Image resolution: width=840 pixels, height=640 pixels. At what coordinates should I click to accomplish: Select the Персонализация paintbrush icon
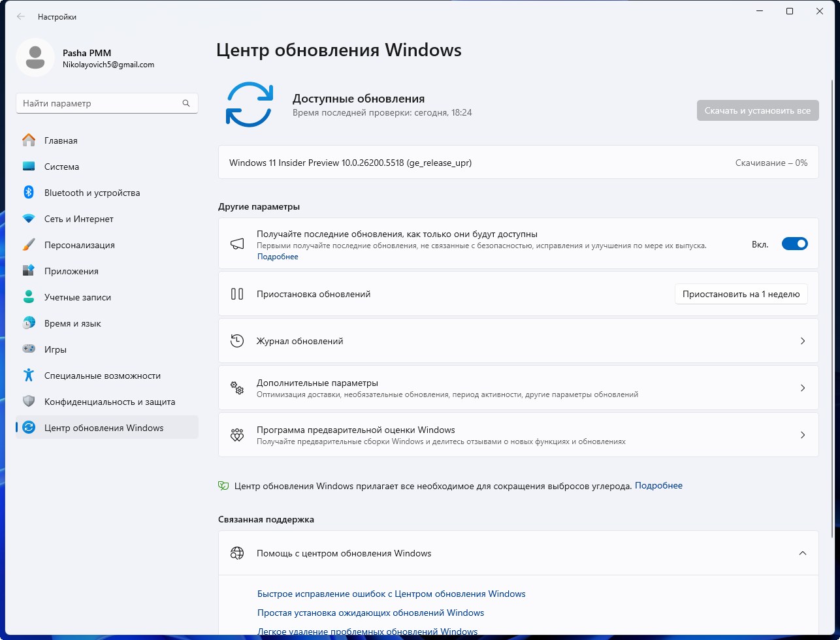click(29, 245)
